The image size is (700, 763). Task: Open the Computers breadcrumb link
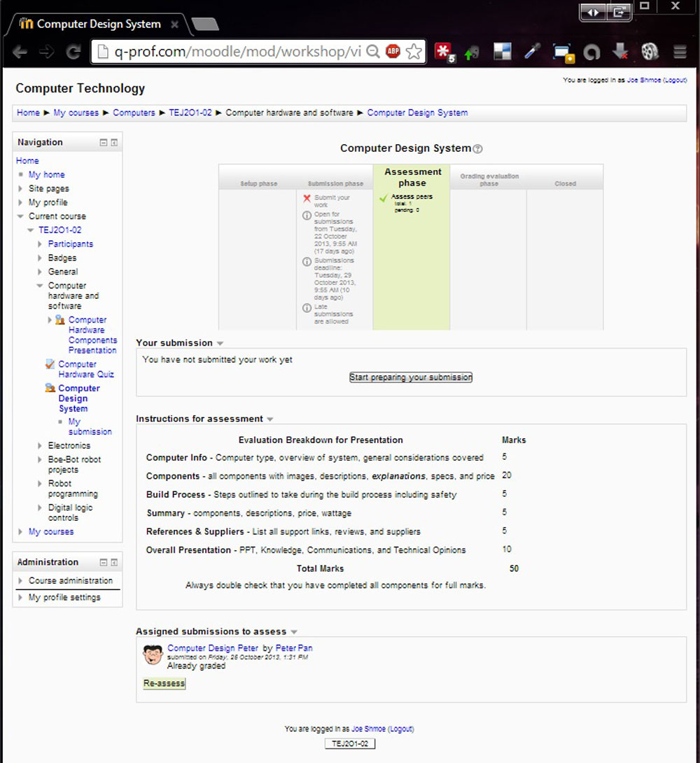(134, 113)
